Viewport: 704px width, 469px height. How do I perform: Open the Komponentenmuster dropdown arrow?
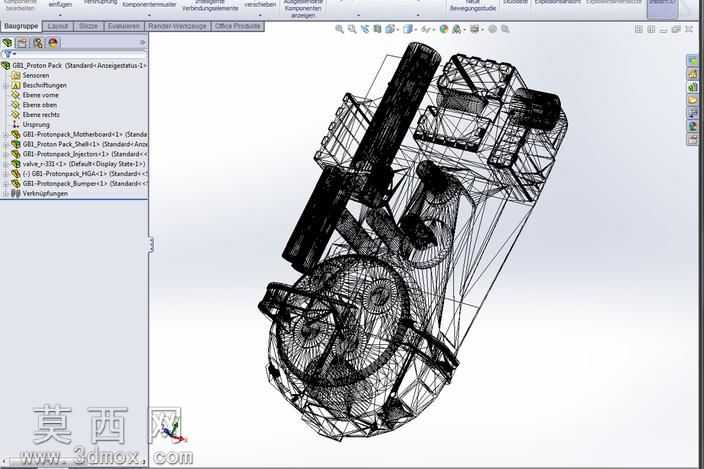click(x=149, y=15)
